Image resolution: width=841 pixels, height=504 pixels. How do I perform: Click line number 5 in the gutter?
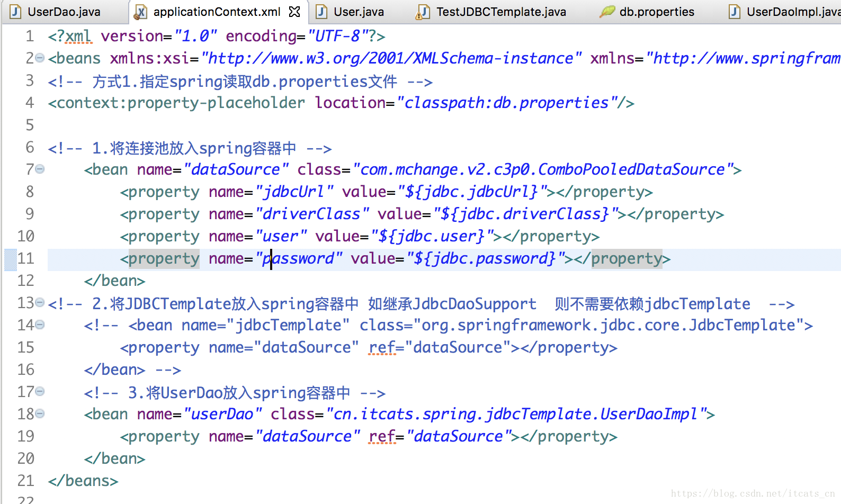[30, 125]
